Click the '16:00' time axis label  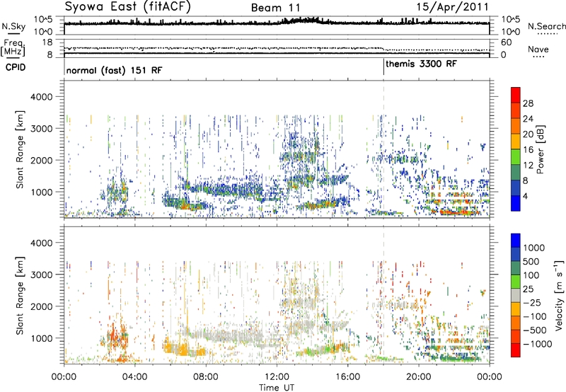tap(347, 377)
